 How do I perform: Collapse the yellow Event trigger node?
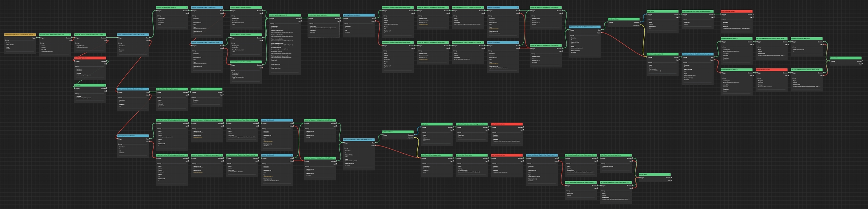[x=35, y=35]
